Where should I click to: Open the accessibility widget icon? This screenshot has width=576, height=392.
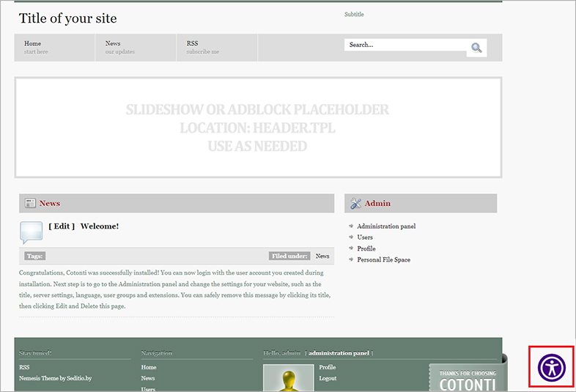point(551,367)
